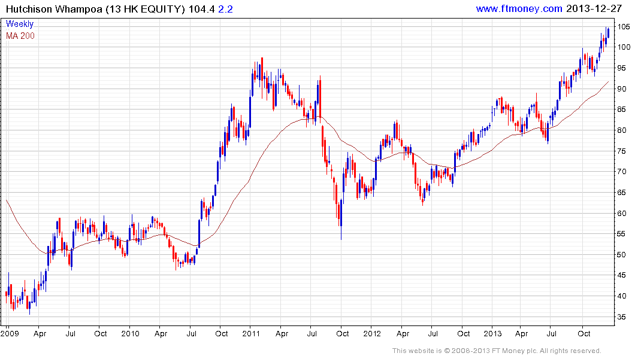Click the 90 price axis label
The image size is (644, 359).
pyautogui.click(x=622, y=89)
